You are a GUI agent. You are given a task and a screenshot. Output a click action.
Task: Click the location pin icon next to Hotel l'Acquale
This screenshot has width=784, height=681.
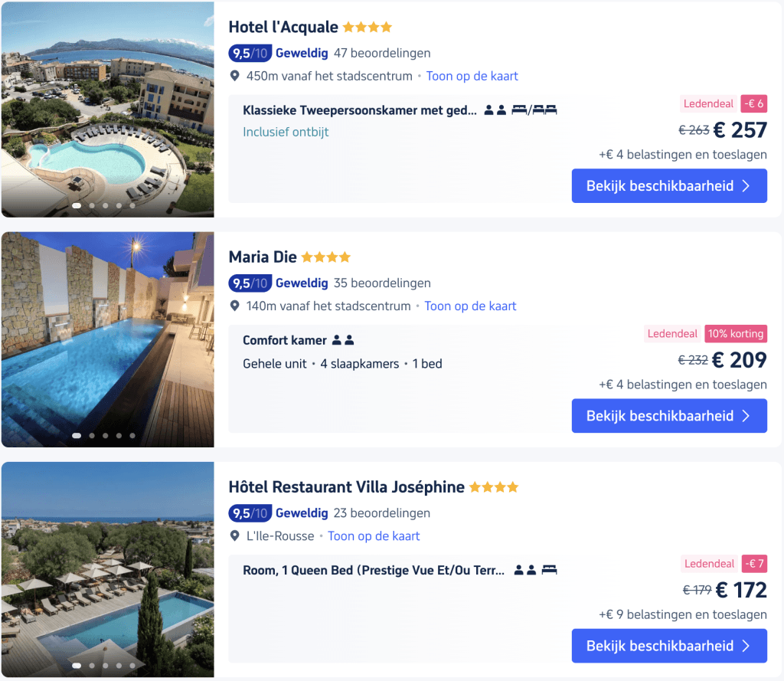pos(235,76)
